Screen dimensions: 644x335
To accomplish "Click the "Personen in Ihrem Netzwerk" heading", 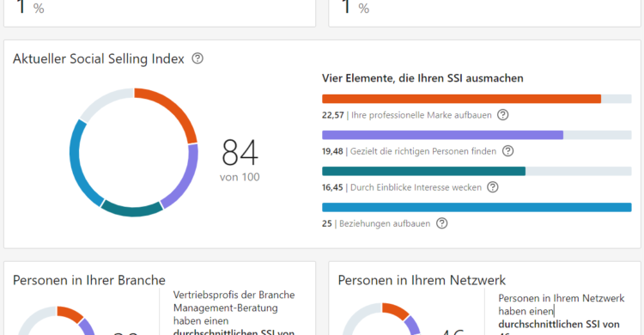I will [x=422, y=280].
